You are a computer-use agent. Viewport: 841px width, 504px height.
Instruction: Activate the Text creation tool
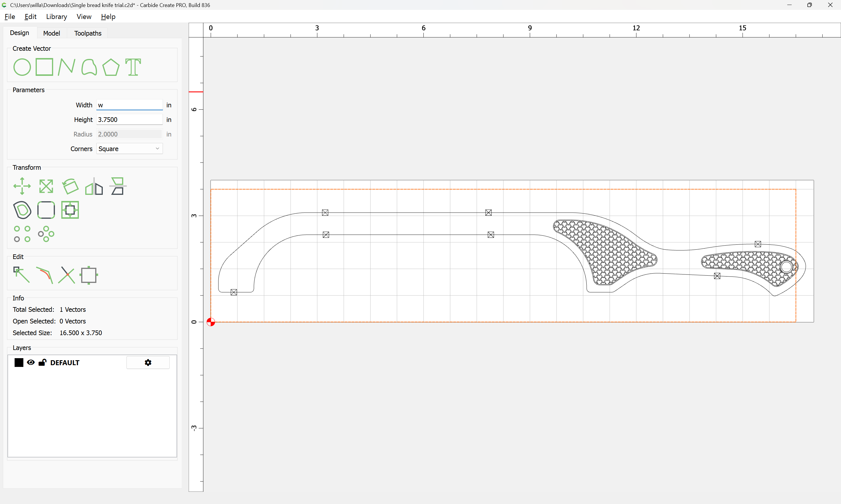coord(133,67)
